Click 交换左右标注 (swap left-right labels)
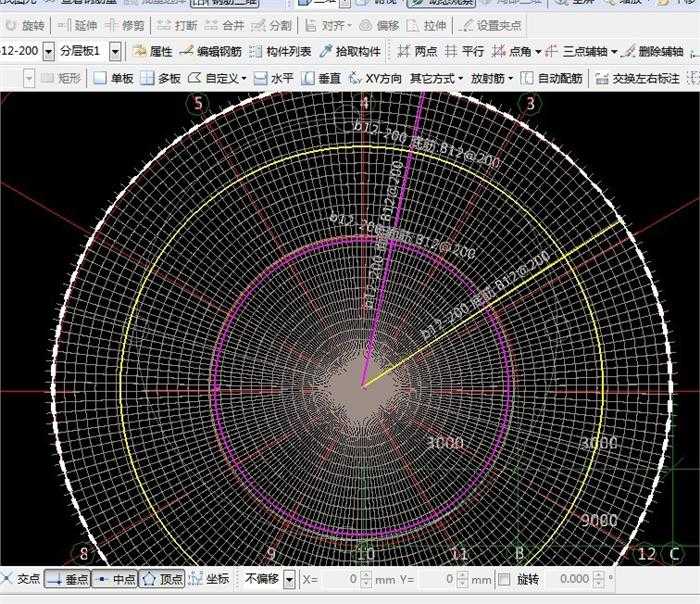Image resolution: width=700 pixels, height=604 pixels. (638, 79)
